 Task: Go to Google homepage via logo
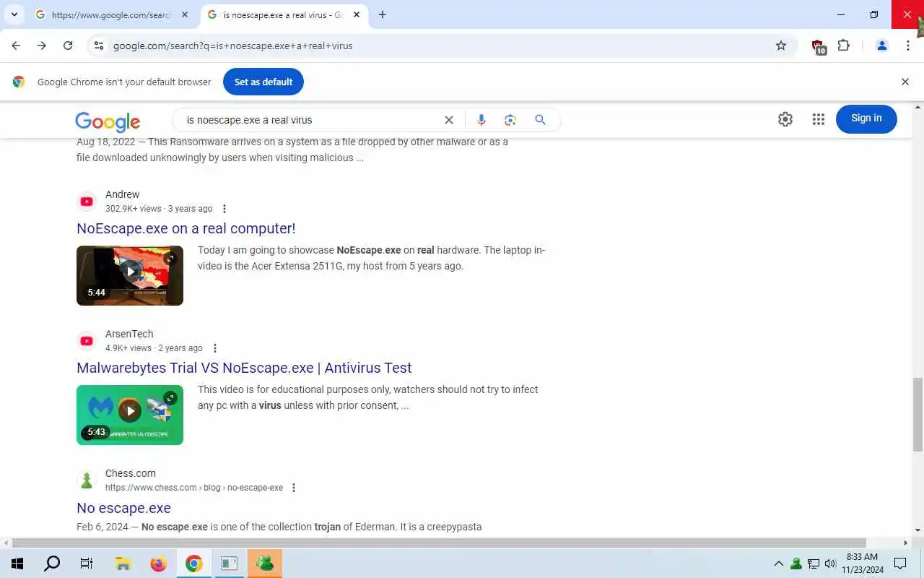108,121
